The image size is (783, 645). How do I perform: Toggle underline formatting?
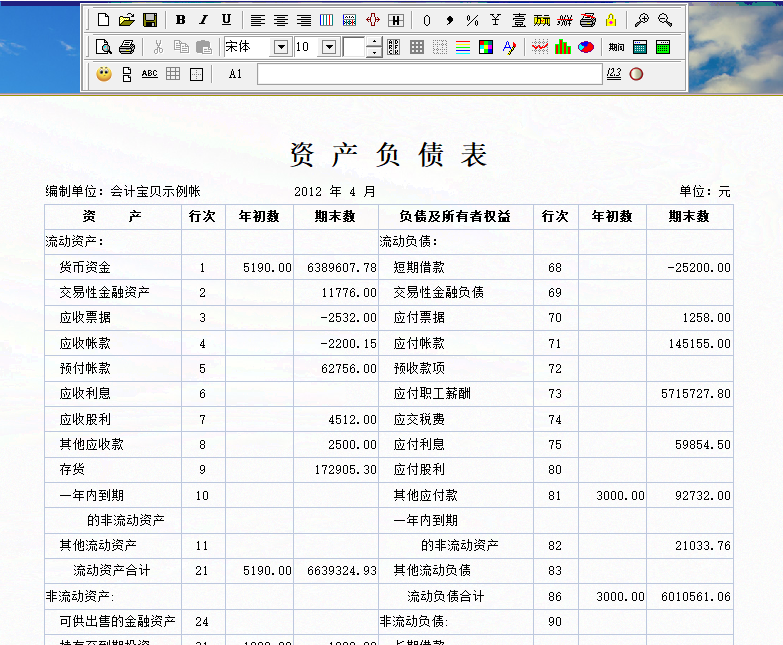tap(226, 20)
